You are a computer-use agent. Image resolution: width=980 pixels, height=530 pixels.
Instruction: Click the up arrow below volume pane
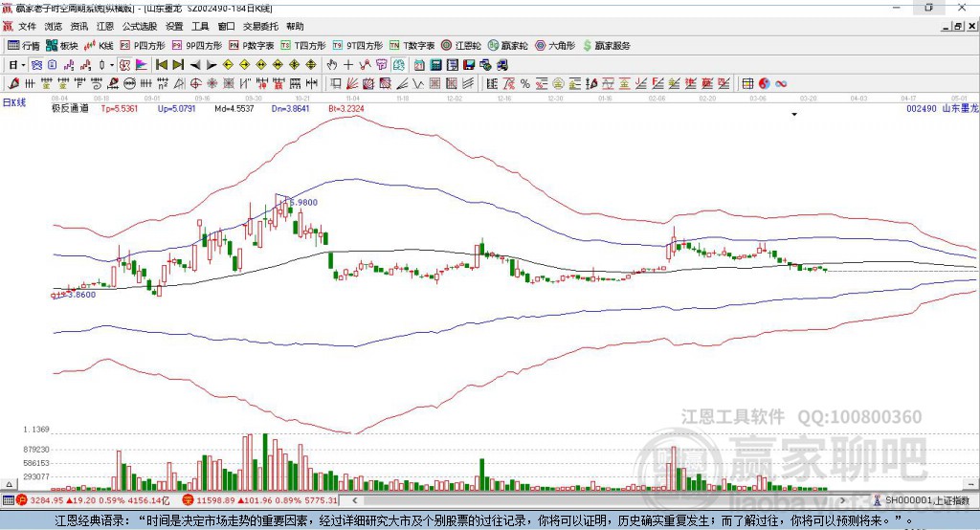(x=9, y=484)
